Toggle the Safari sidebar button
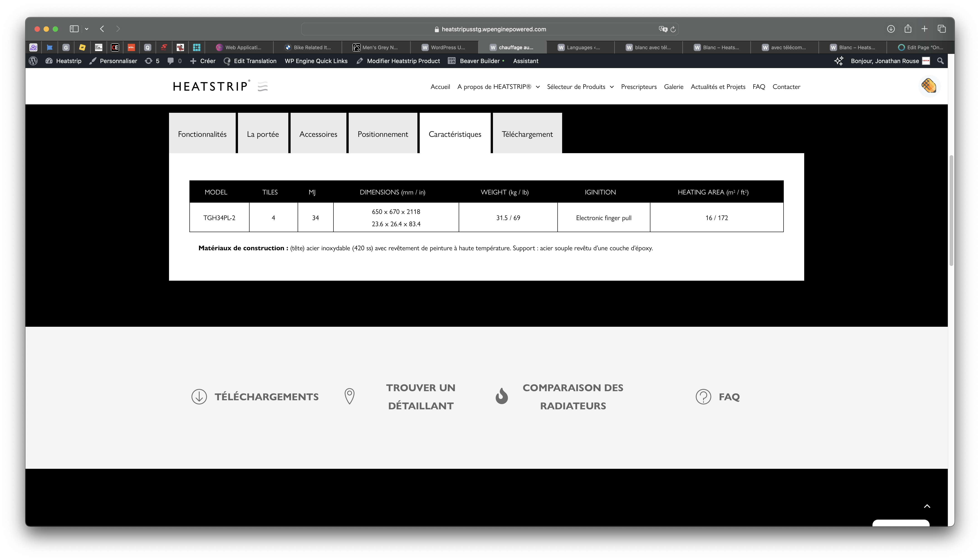Viewport: 980px width, 560px height. click(x=74, y=29)
